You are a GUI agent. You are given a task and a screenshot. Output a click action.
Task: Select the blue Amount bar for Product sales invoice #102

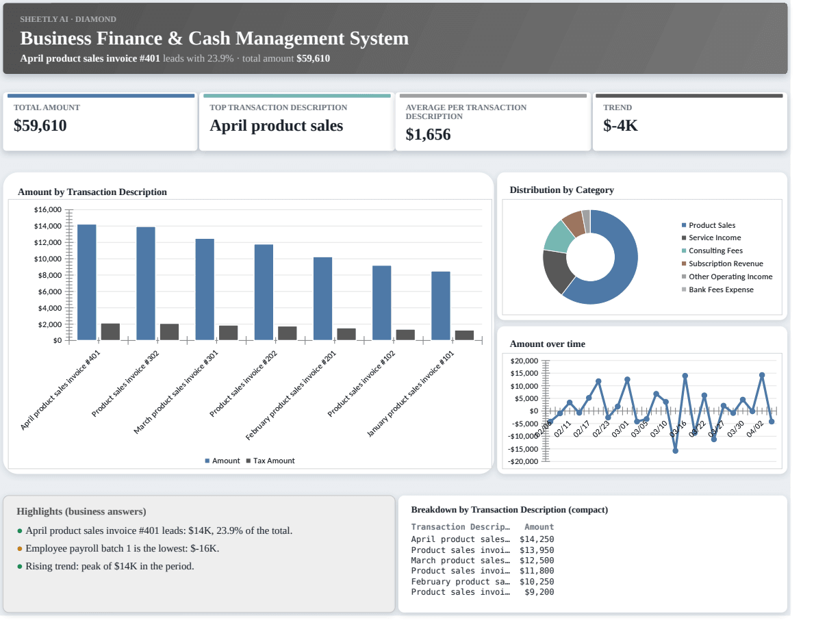coord(382,302)
